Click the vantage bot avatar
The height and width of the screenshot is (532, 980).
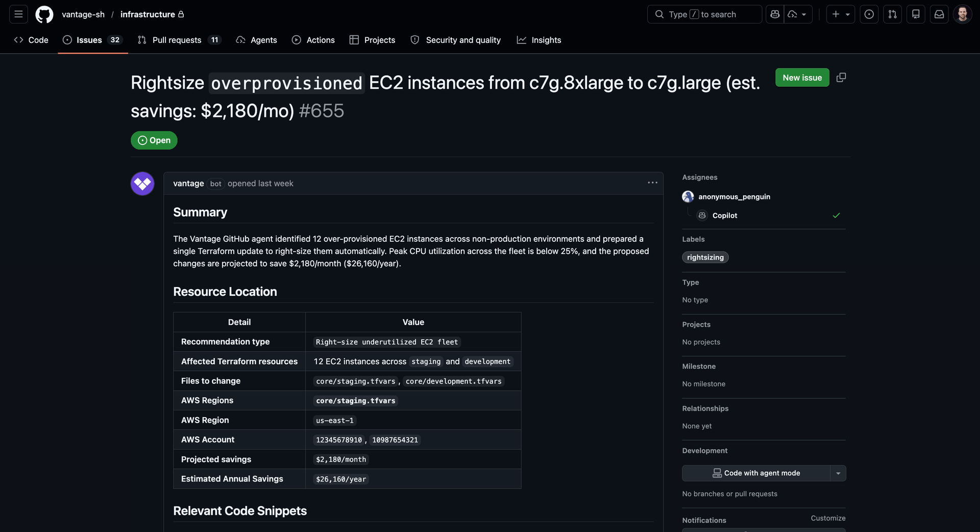click(142, 183)
